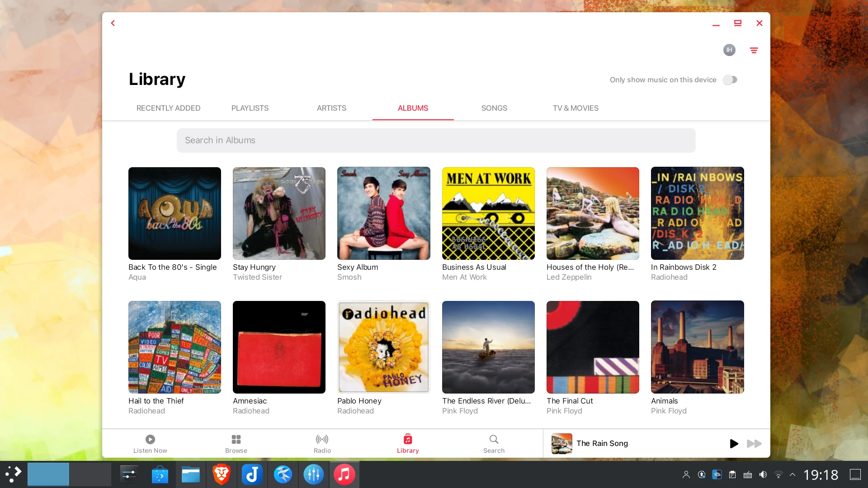868x488 pixels.
Task: Open Business As Usual album cover
Action: click(x=488, y=213)
